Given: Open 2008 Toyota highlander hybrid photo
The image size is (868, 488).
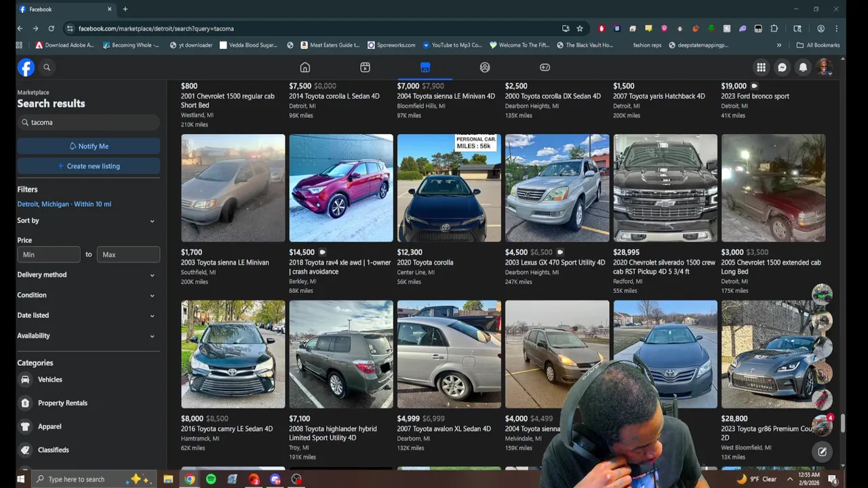Looking at the screenshot, I should (x=341, y=354).
